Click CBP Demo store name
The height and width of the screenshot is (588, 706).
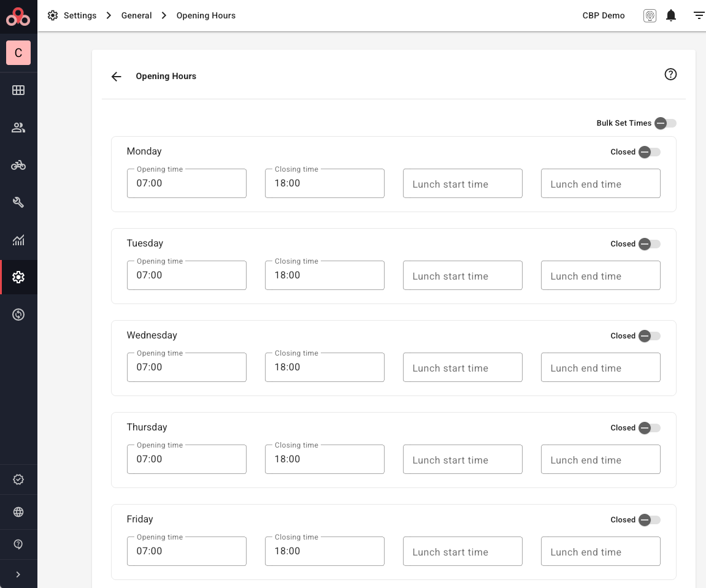604,15
